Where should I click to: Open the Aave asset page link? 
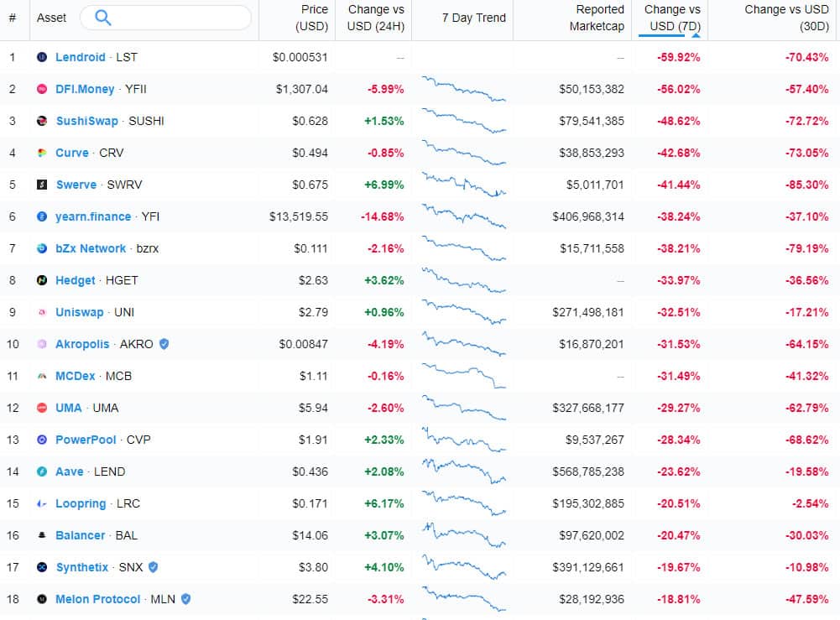click(70, 472)
